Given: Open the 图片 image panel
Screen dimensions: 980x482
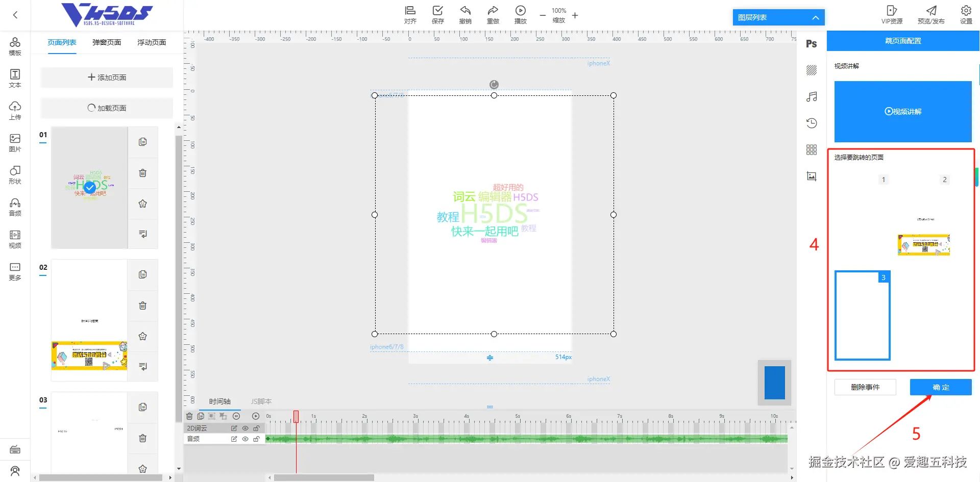Looking at the screenshot, I should tap(15, 143).
